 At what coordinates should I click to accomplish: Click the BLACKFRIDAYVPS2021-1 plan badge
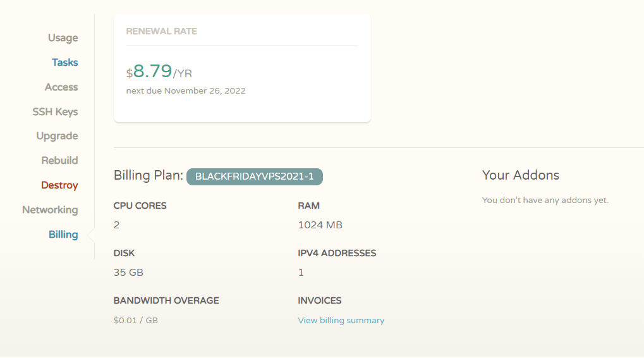[254, 176]
